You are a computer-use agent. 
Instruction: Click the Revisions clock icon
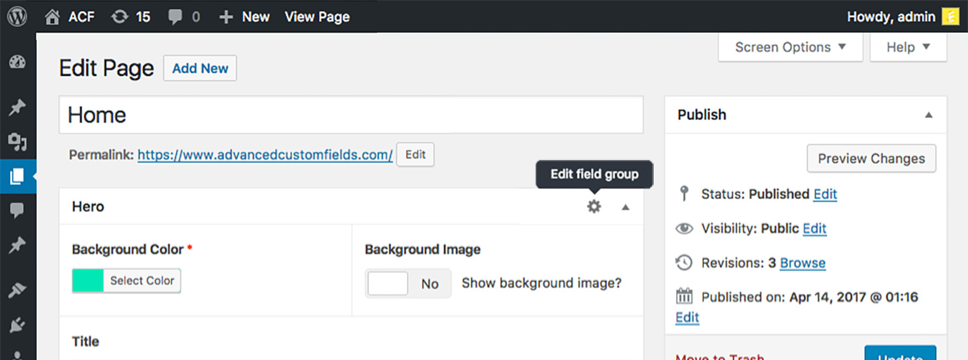tap(683, 263)
